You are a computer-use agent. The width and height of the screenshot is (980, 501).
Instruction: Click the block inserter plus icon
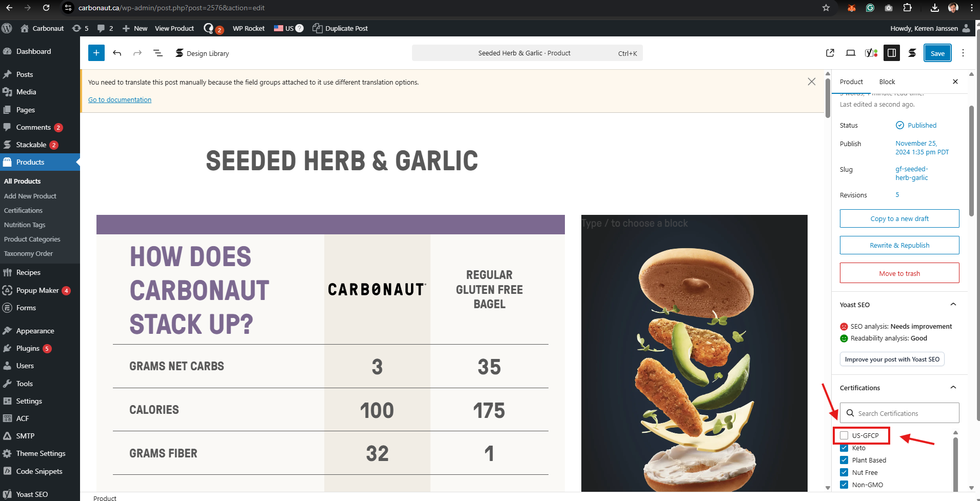(x=96, y=53)
